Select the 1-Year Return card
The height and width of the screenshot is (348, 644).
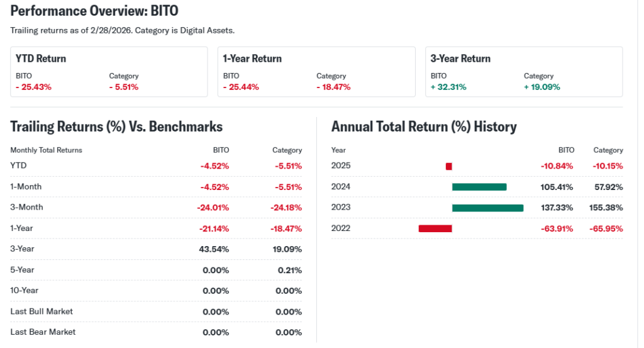click(316, 72)
